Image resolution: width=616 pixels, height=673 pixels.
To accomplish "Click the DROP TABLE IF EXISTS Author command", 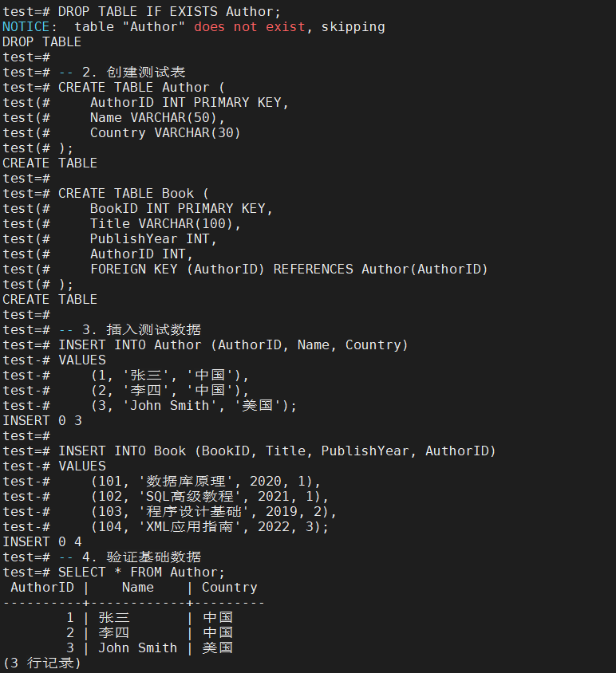I will [169, 12].
